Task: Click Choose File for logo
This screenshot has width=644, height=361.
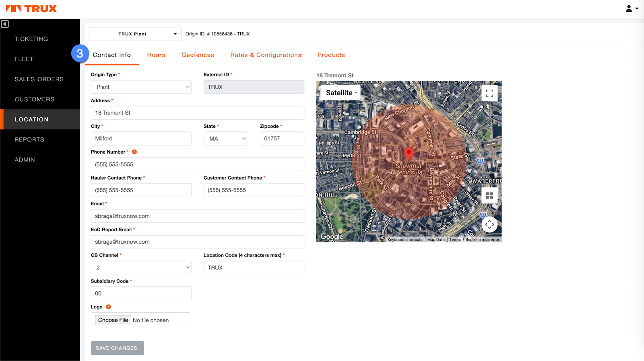Action: tap(113, 320)
